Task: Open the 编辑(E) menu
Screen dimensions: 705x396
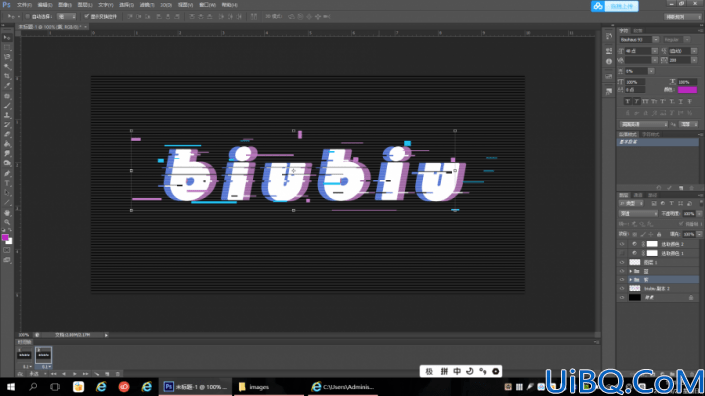Action: click(x=45, y=5)
